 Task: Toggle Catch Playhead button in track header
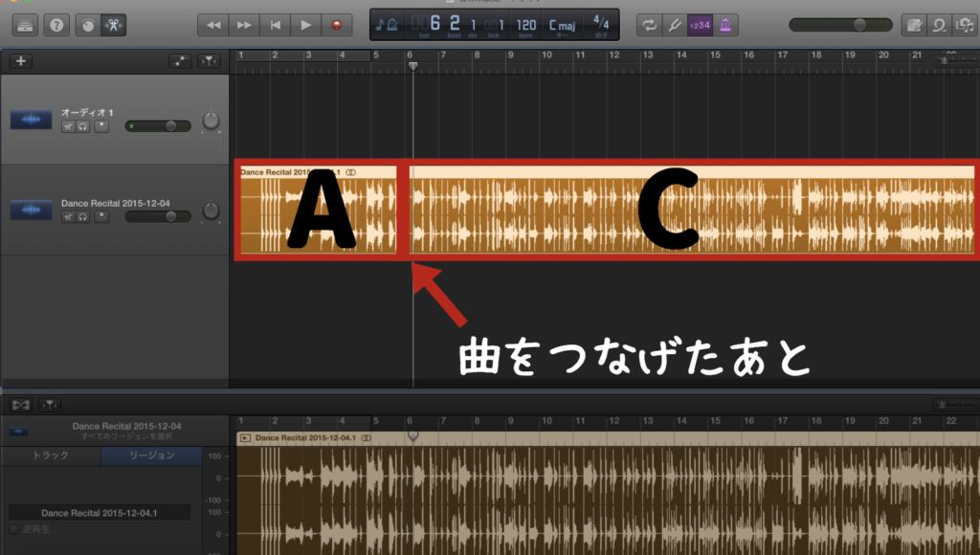(209, 60)
